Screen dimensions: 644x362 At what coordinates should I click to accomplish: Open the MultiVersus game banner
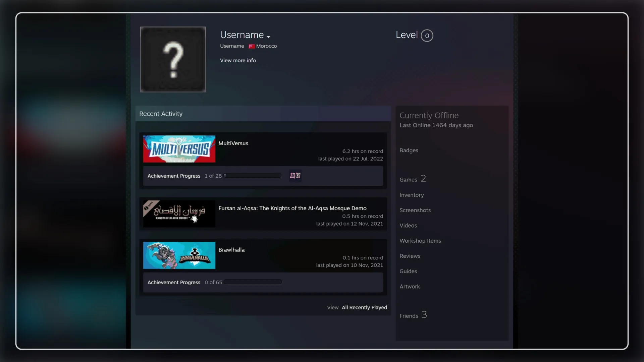click(179, 149)
